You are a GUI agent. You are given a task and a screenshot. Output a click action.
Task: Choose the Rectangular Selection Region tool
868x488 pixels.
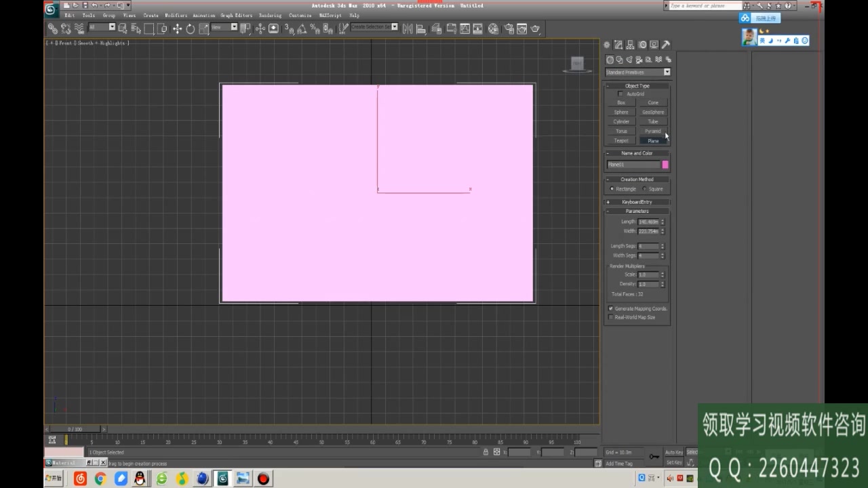(x=149, y=28)
